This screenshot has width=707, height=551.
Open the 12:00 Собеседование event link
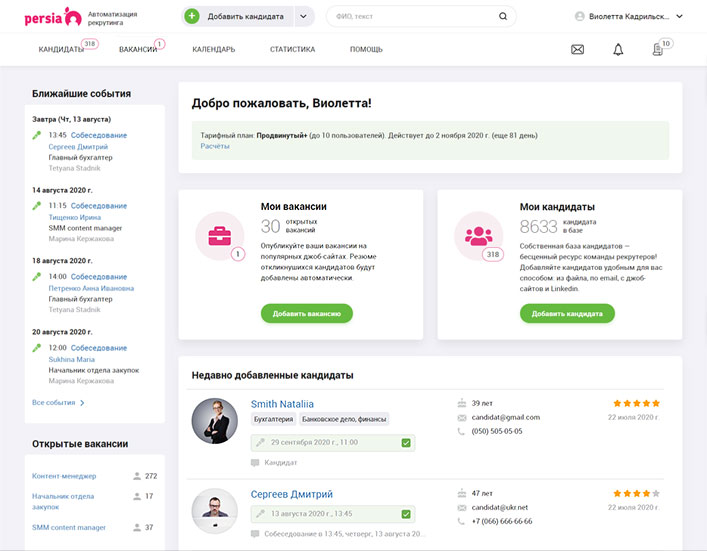(x=99, y=348)
